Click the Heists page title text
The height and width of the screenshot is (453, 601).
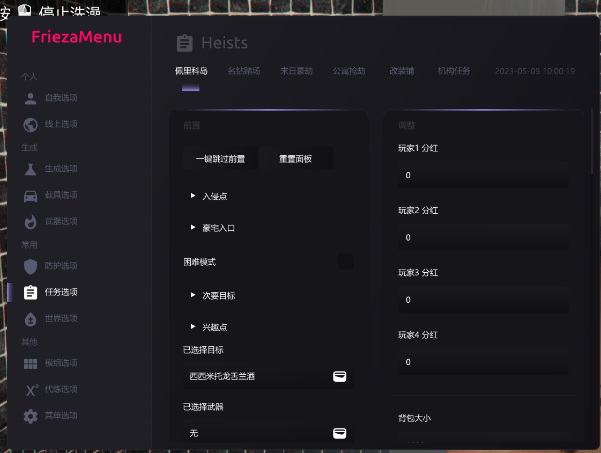point(225,43)
